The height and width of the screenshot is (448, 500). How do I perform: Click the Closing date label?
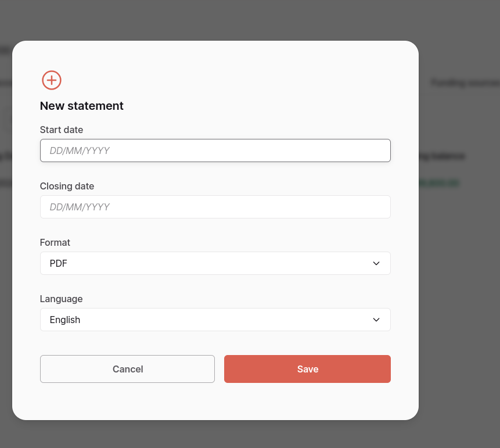click(x=67, y=186)
